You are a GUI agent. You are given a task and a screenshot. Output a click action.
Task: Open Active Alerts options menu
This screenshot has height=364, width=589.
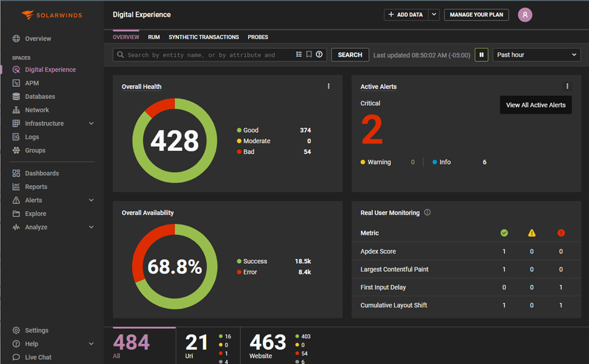(x=567, y=86)
